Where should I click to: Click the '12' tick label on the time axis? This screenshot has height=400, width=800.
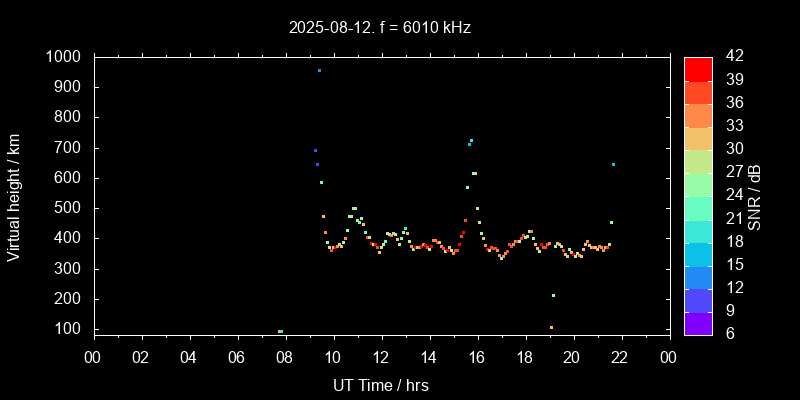pos(381,357)
